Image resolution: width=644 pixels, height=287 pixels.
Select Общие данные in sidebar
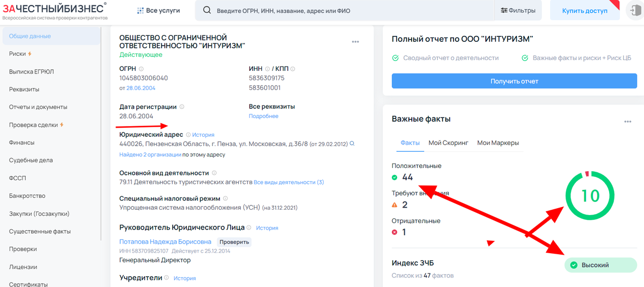pyautogui.click(x=51, y=36)
